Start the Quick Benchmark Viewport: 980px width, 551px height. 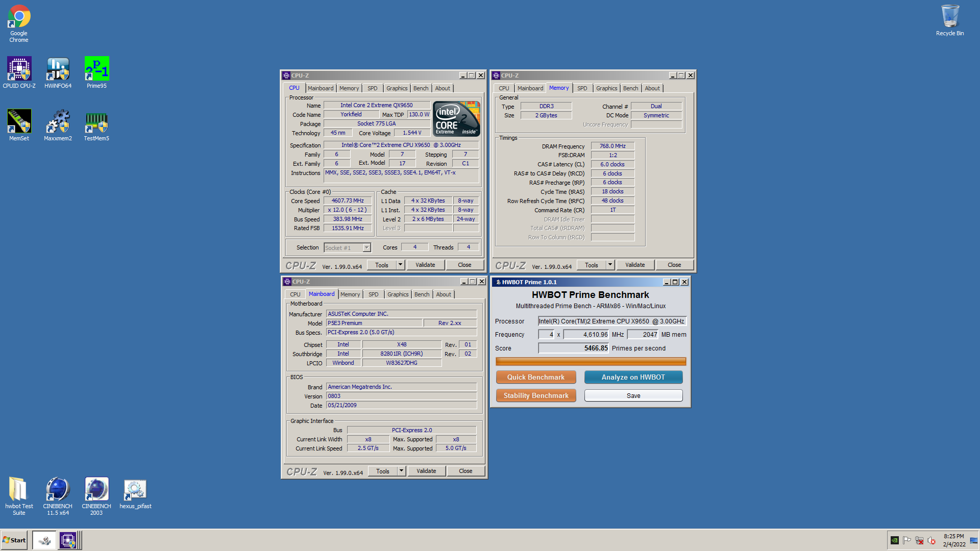coord(536,377)
